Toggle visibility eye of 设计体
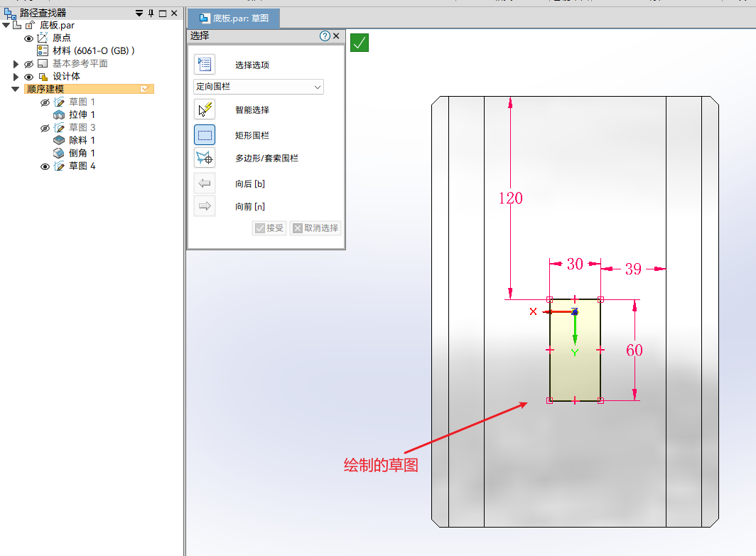Image resolution: width=756 pixels, height=556 pixels. click(29, 77)
